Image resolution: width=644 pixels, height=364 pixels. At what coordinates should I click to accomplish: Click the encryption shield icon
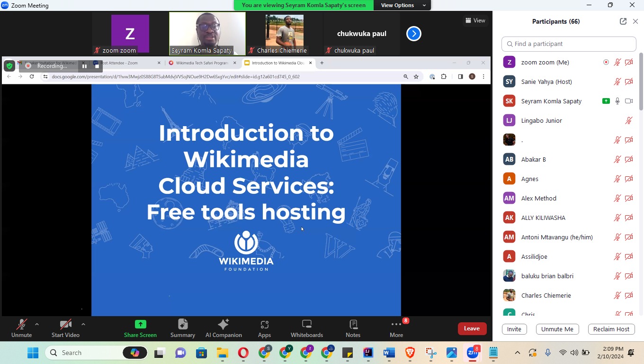[x=9, y=66]
